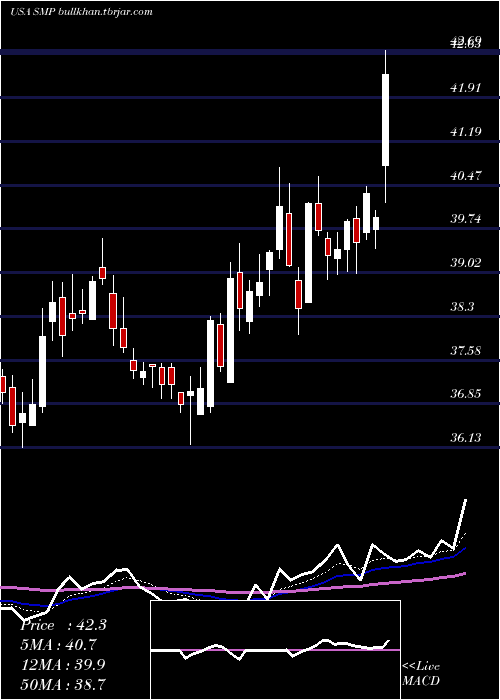This screenshot has width=500, height=700.
Task: Click the 40.47 price axis label
Action: pos(466,175)
